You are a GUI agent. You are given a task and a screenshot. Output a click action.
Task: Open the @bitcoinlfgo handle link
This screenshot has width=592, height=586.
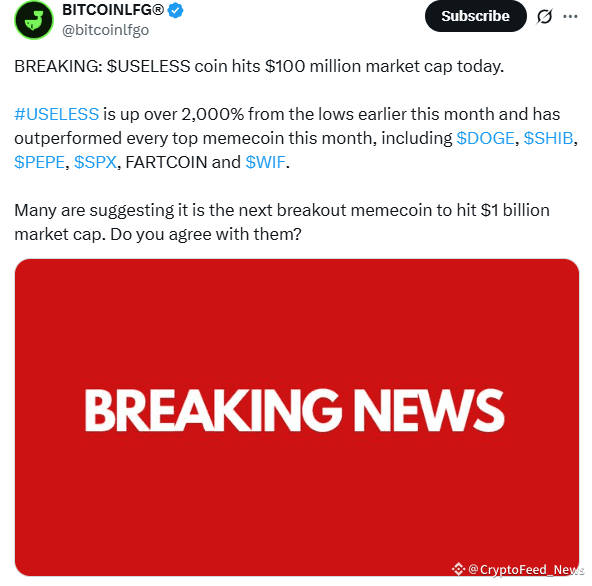pos(105,30)
